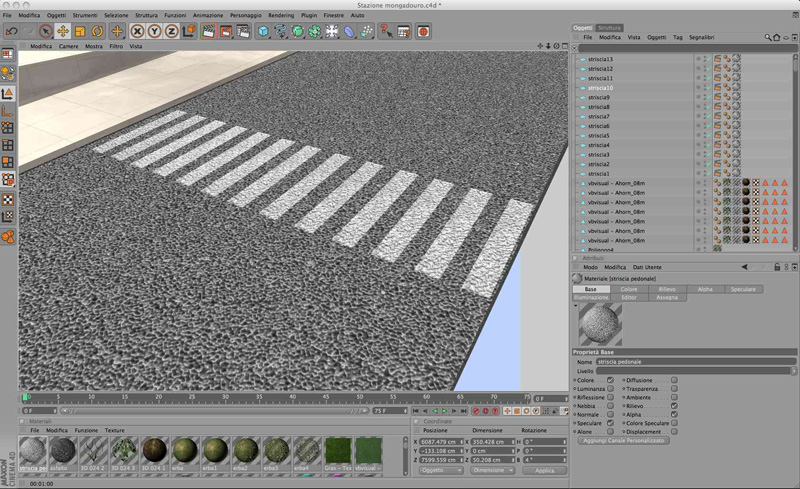This screenshot has height=489, width=800.
Task: Open the spline tools icon
Action: tap(280, 32)
